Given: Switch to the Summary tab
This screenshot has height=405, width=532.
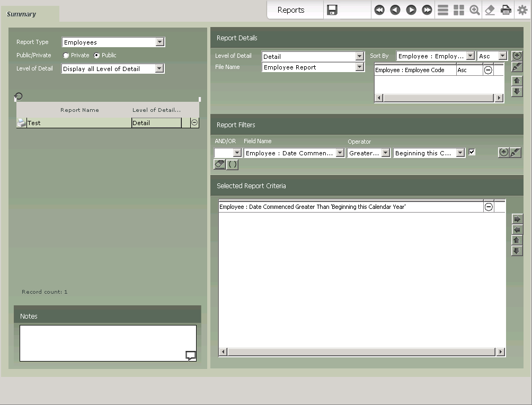Looking at the screenshot, I should 22,14.
